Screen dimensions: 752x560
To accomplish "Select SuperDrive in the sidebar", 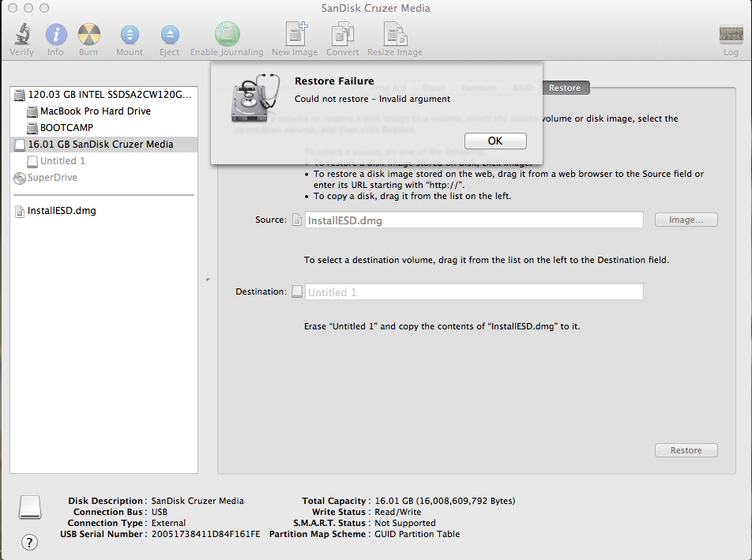I will pos(103,178).
